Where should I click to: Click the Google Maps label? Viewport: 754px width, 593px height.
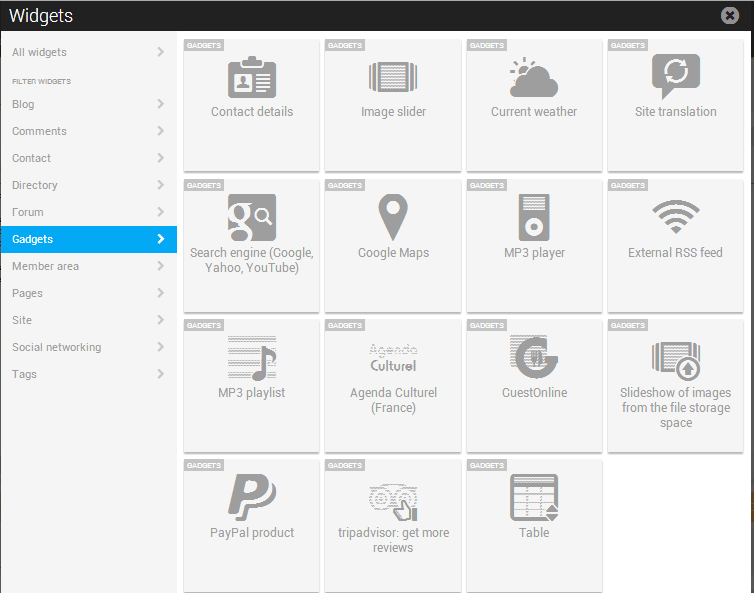(393, 253)
